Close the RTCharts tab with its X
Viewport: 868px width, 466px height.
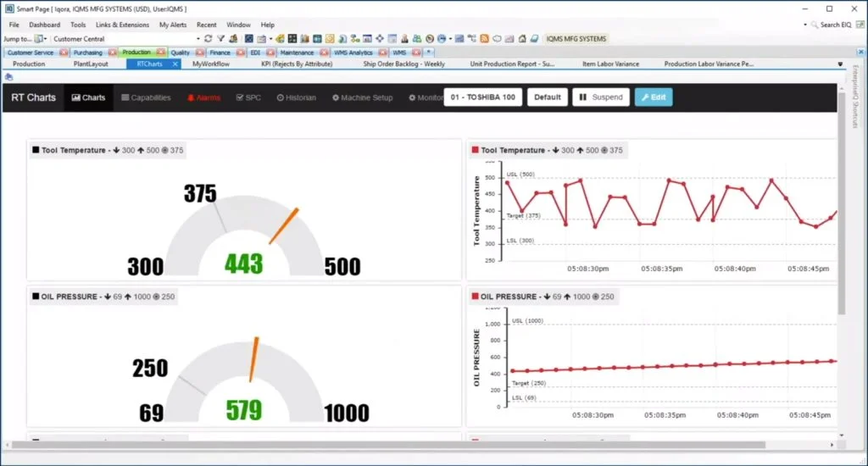(175, 64)
